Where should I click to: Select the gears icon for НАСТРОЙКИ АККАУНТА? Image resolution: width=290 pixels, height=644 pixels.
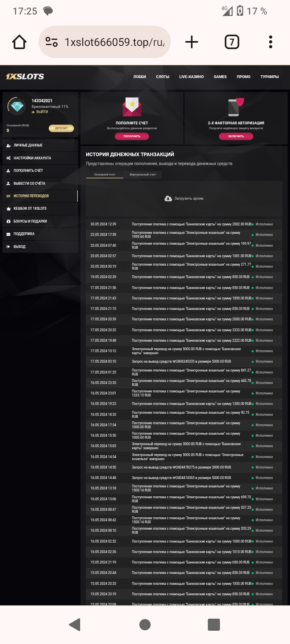tap(9, 158)
